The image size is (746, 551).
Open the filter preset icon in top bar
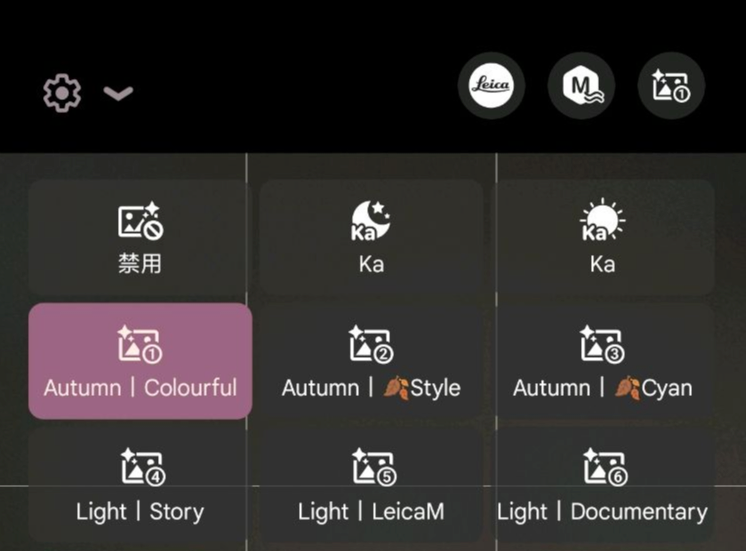(x=671, y=86)
